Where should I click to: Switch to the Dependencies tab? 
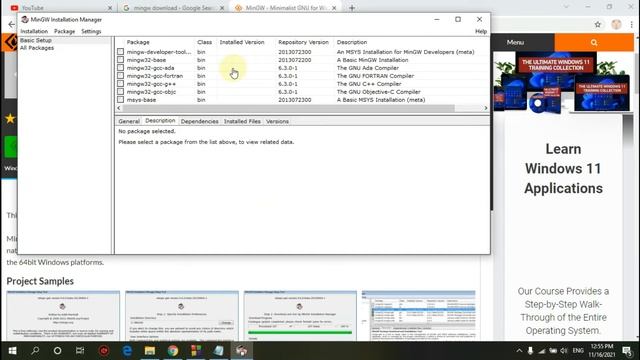200,121
